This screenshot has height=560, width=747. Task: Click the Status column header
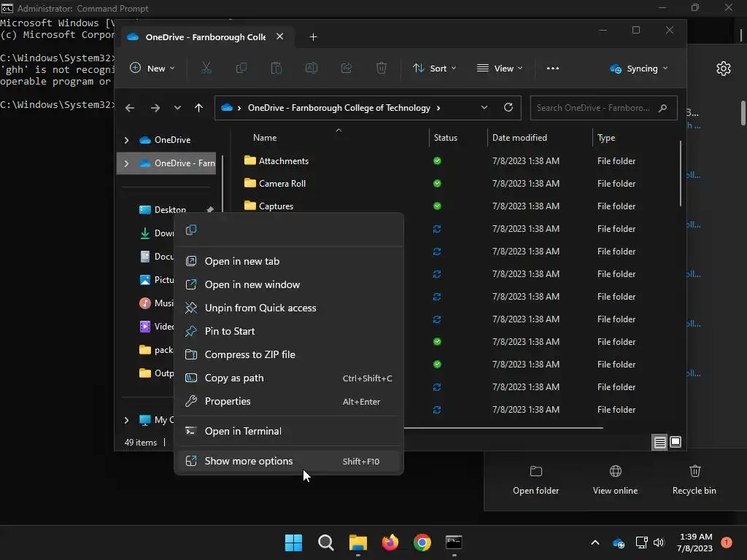coord(446,138)
